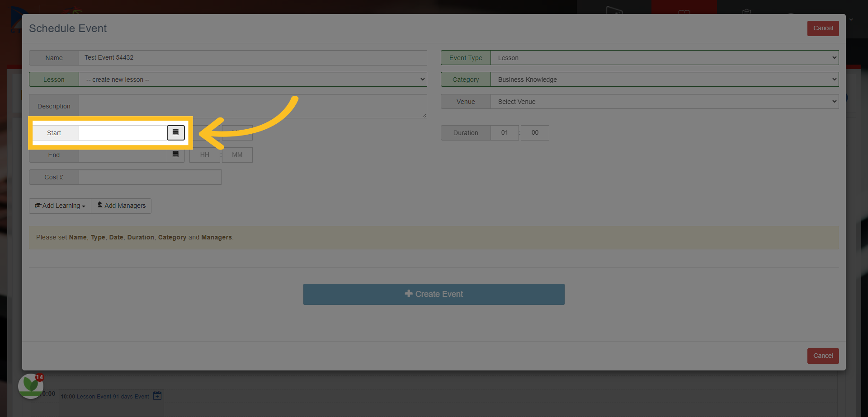Open the Select Venue dropdown
Viewport: 868px width, 417px height.
click(x=665, y=102)
